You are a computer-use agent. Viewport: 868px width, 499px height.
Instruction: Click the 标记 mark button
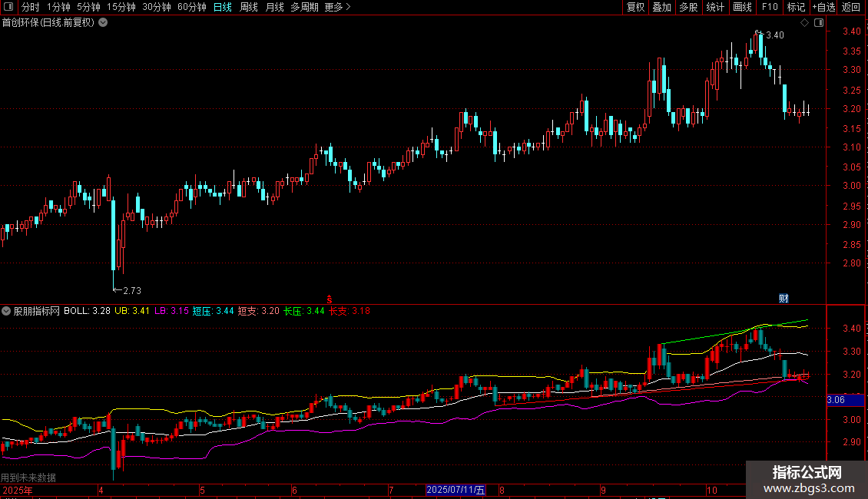(796, 7)
